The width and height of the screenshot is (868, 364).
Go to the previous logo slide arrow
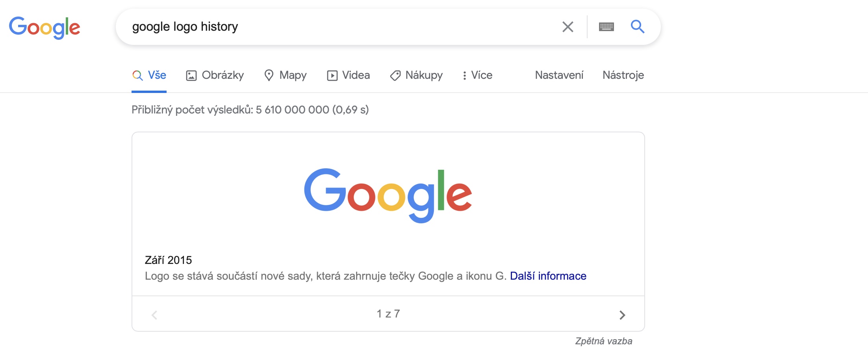pyautogui.click(x=154, y=315)
